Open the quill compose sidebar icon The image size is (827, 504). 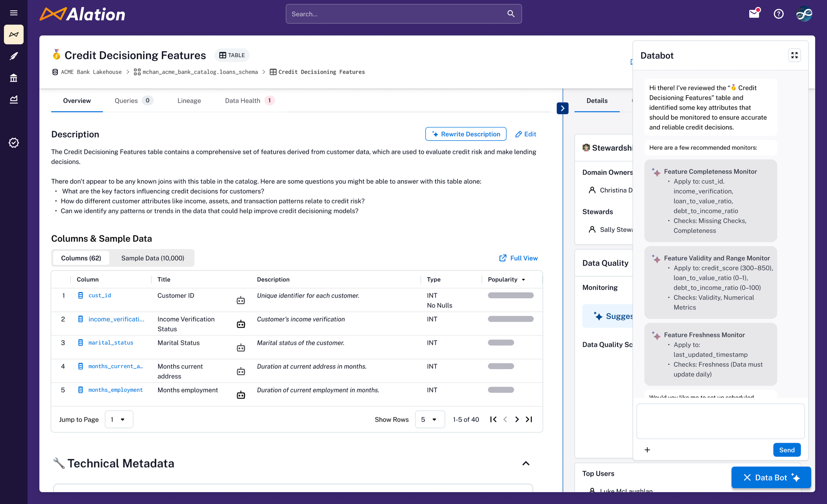pos(14,56)
